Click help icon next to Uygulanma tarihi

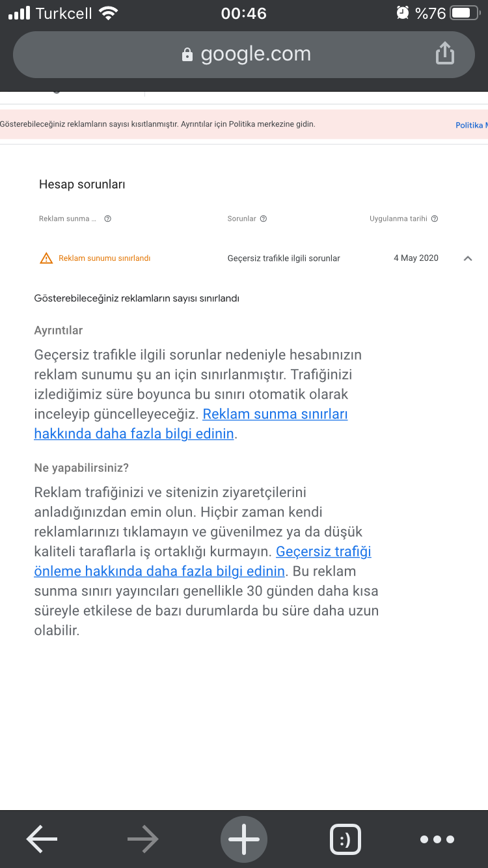click(435, 219)
